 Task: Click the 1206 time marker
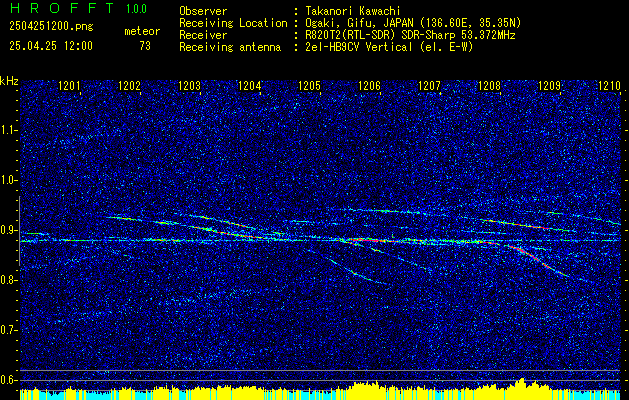pyautogui.click(x=369, y=85)
